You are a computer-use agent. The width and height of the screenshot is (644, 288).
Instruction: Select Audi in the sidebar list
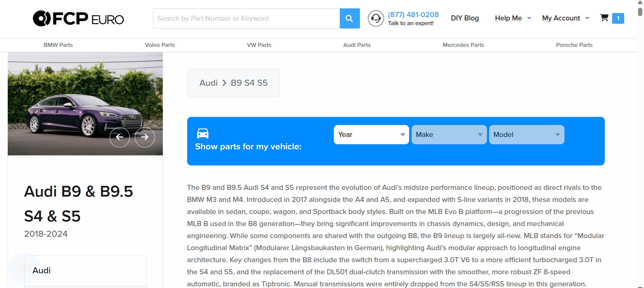tap(85, 271)
